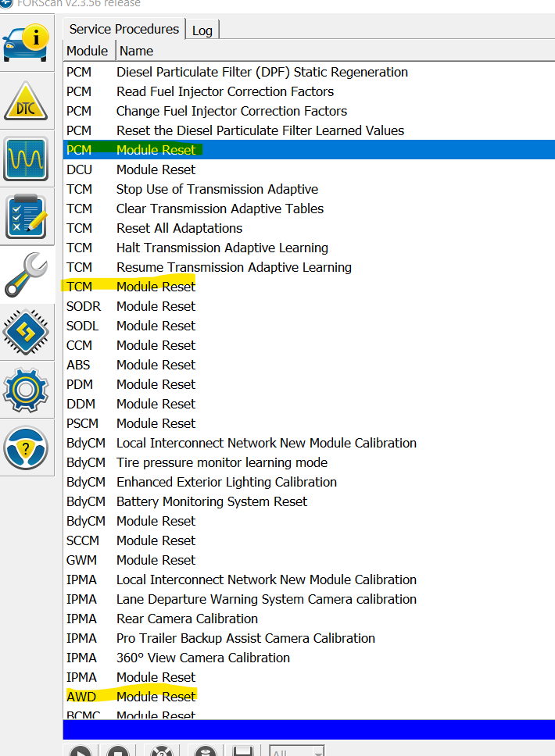Select DDM Module Reset
This screenshot has width=555, height=756.
309,404
